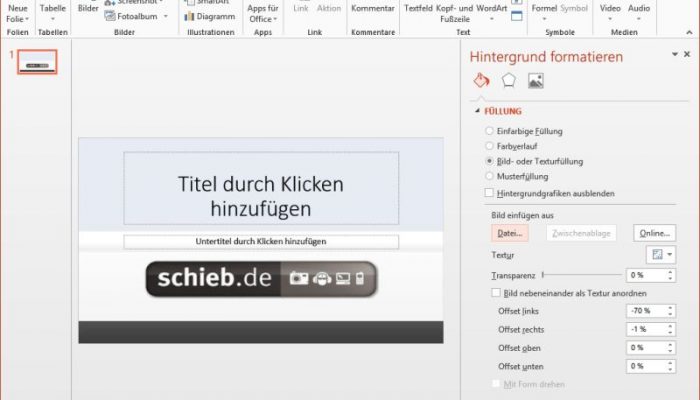This screenshot has width=700, height=400.
Task: Click the Fotoalbum icon
Action: point(110,17)
